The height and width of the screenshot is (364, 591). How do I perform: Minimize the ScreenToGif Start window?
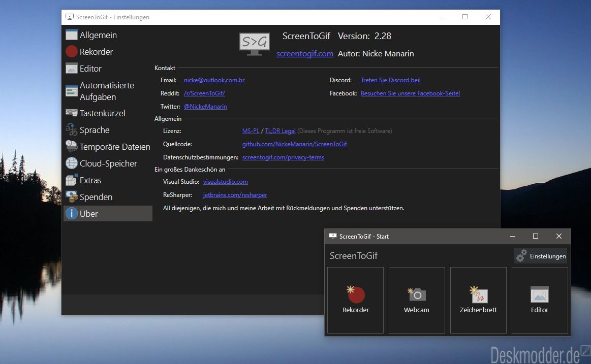[x=513, y=237]
